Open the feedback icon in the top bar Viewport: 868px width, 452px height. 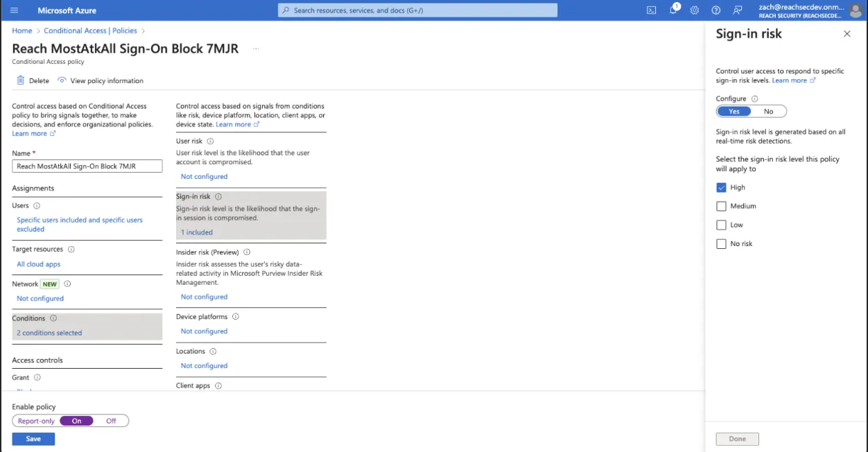tap(736, 10)
